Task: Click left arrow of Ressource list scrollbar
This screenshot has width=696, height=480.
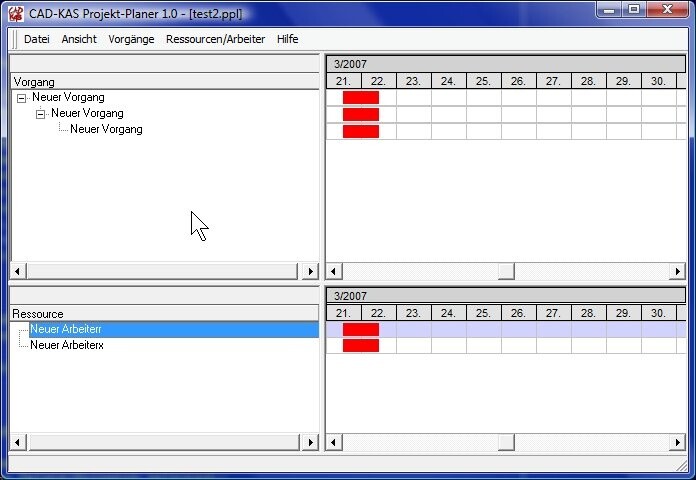Action: click(18, 442)
